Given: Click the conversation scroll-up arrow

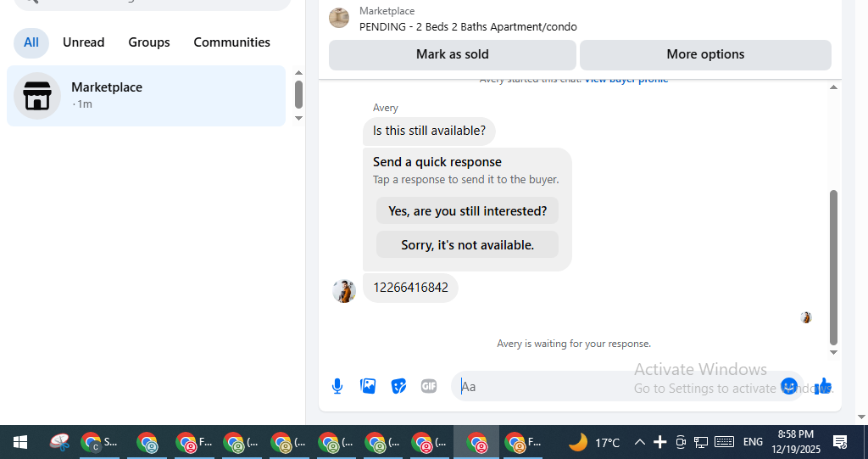Looking at the screenshot, I should [834, 87].
